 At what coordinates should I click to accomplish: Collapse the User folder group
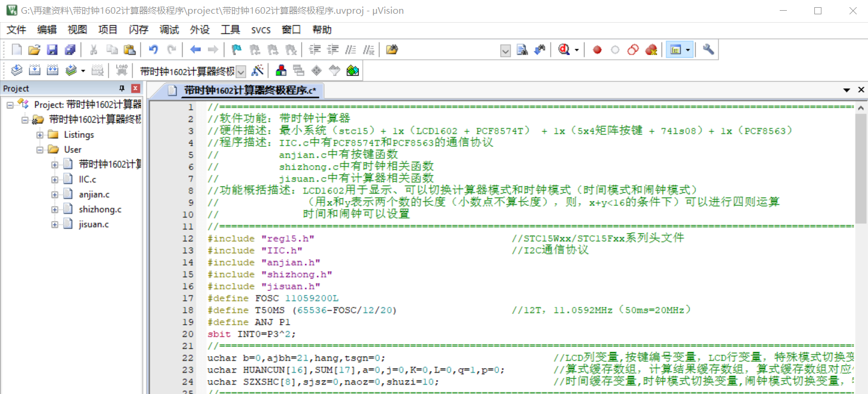click(40, 150)
